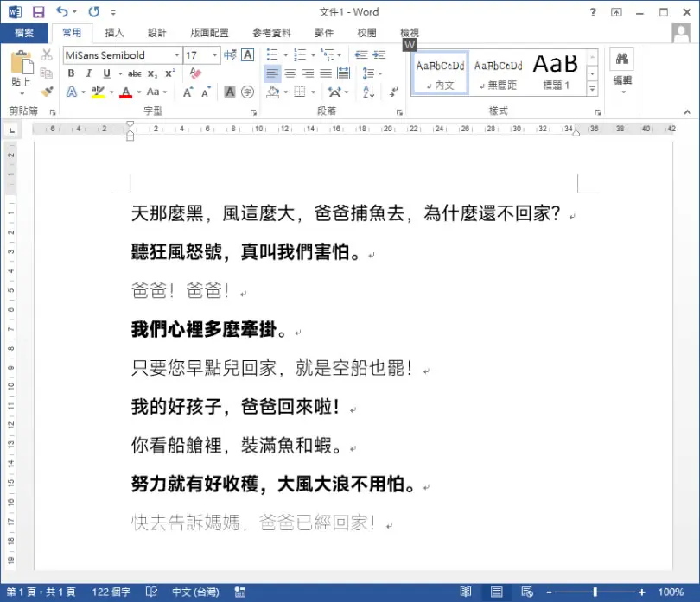Open the font size dropdown
Image resolution: width=700 pixels, height=602 pixels.
[x=214, y=55]
